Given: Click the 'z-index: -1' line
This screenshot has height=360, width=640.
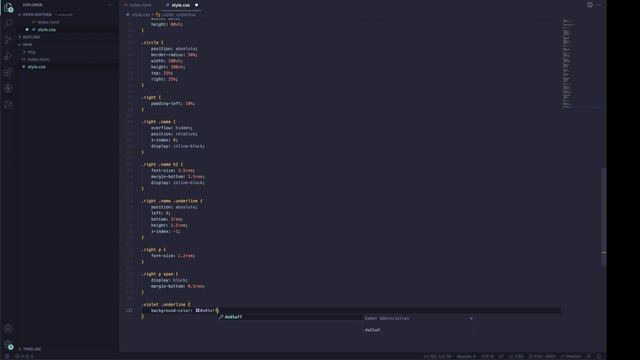Looking at the screenshot, I should click(165, 231).
